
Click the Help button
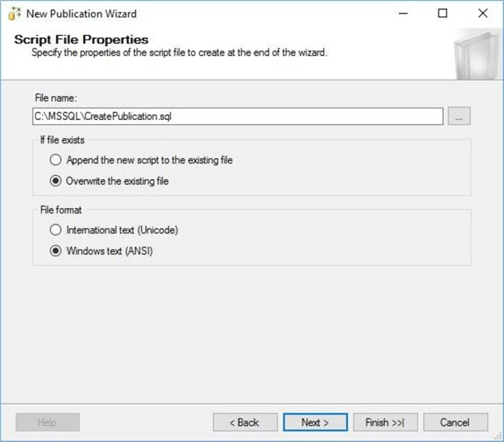[47, 423]
